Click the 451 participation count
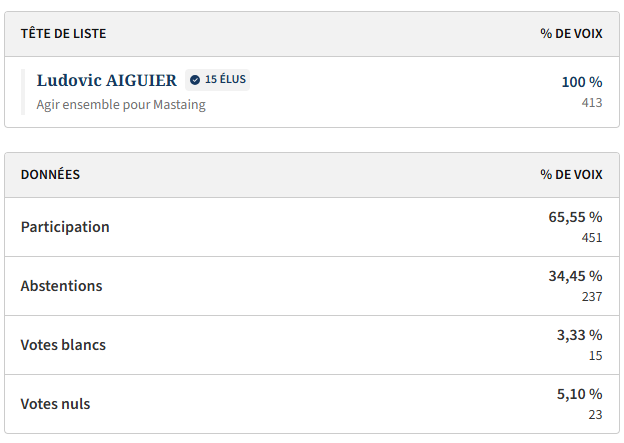 tap(592, 238)
